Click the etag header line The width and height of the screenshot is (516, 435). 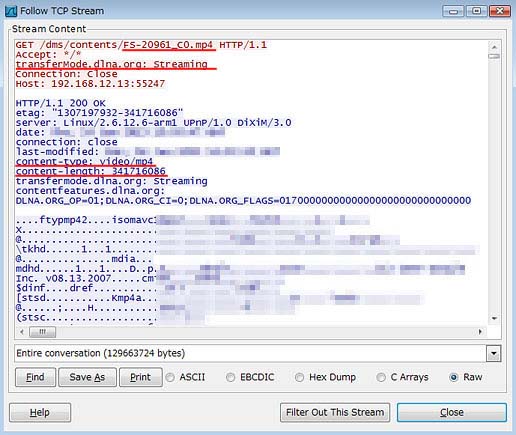tap(99, 113)
